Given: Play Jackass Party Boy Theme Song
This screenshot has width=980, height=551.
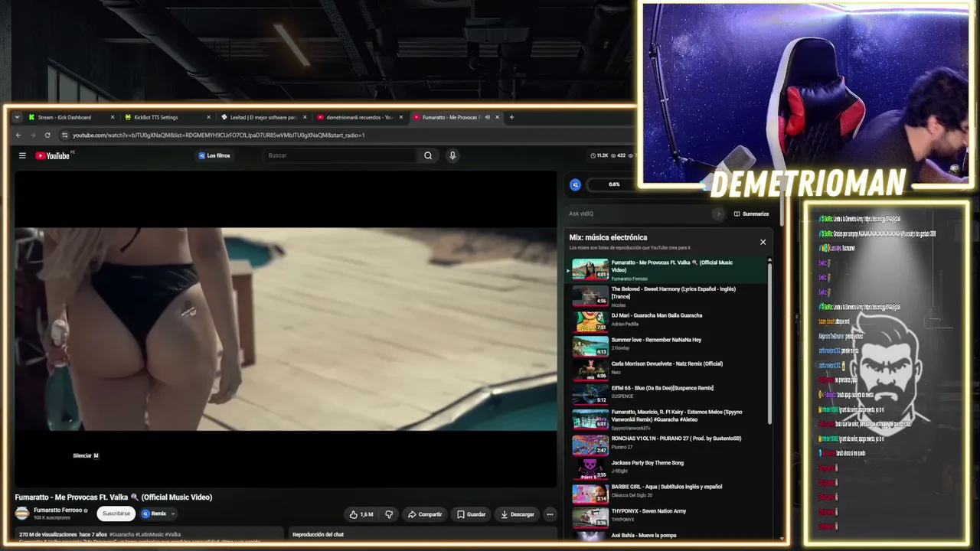Looking at the screenshot, I should (666, 468).
